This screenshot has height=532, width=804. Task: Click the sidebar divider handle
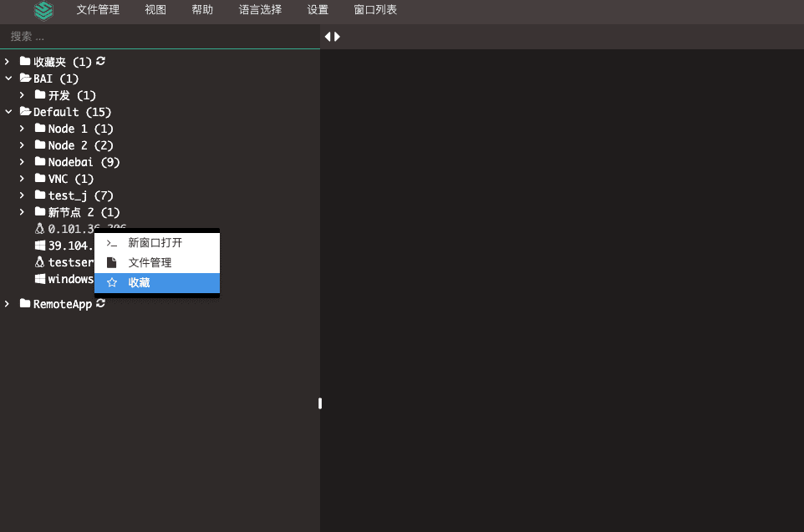pos(320,403)
